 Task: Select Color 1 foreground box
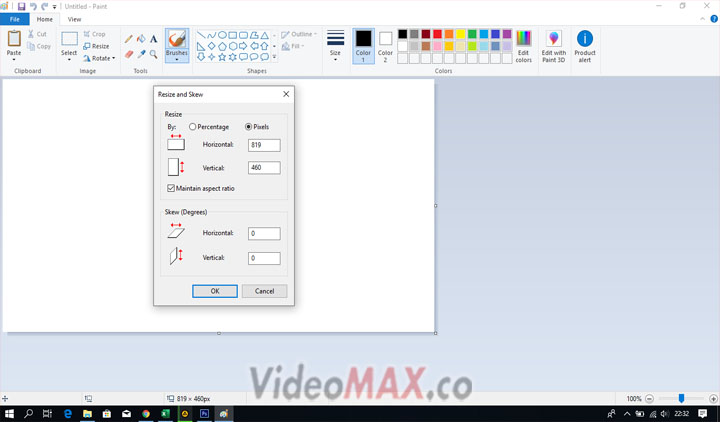363,46
